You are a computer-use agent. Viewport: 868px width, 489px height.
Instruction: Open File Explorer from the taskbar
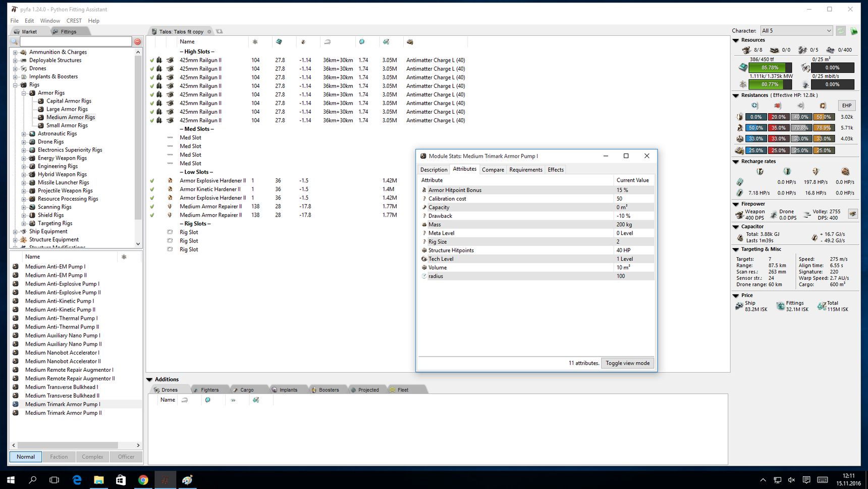[x=99, y=480]
